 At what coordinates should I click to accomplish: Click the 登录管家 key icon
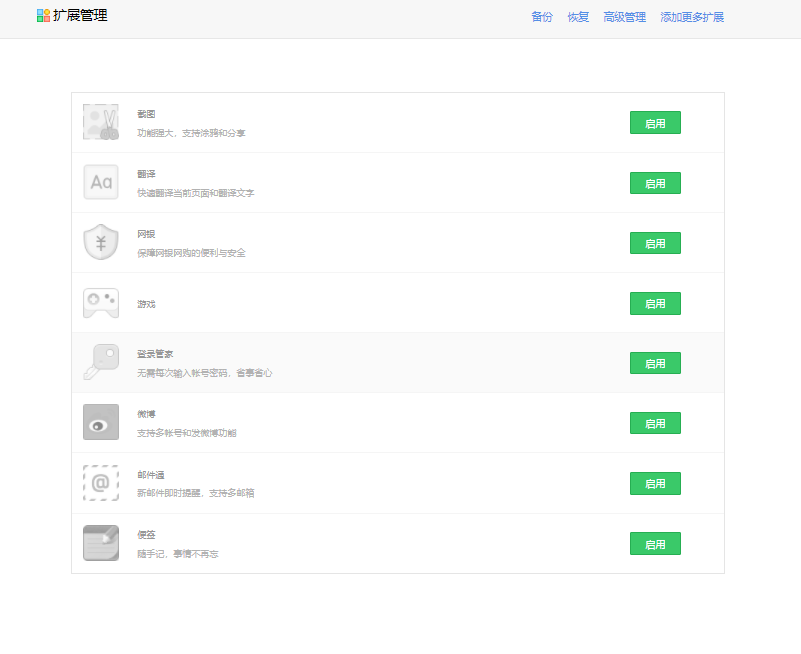click(x=101, y=362)
